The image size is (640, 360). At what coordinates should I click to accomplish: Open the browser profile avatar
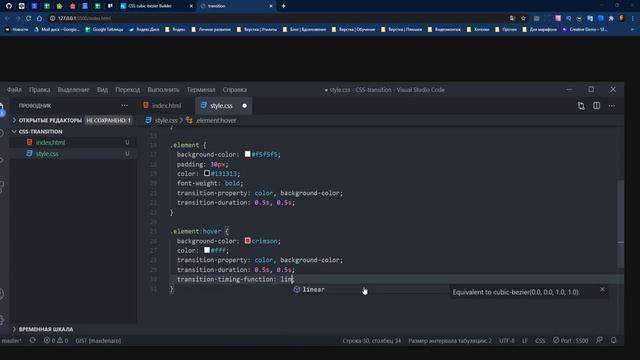622,18
